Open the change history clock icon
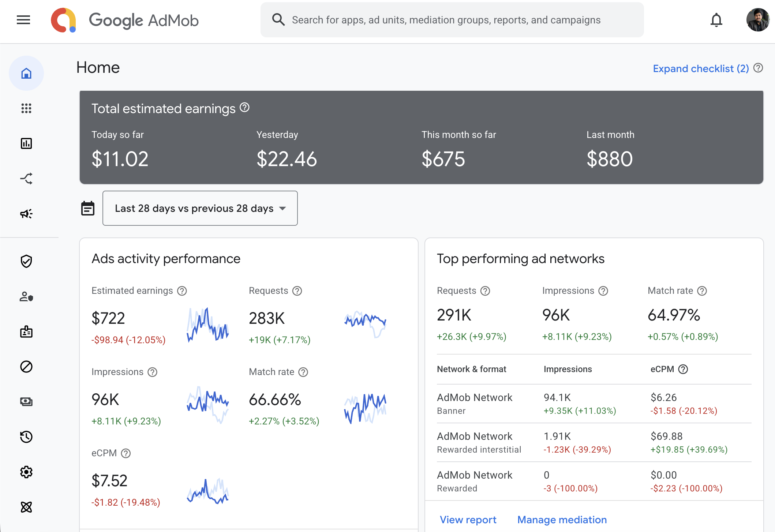Screen dimensions: 775x532 coord(26,437)
